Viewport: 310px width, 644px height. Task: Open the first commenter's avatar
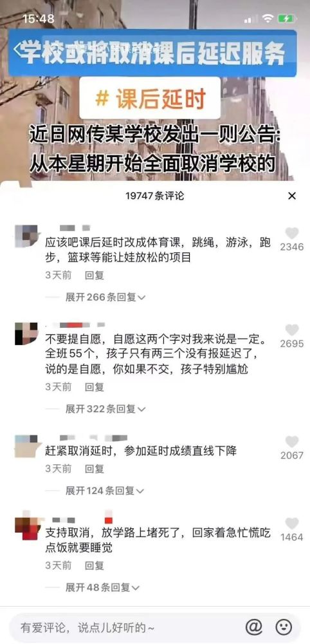[x=26, y=236]
